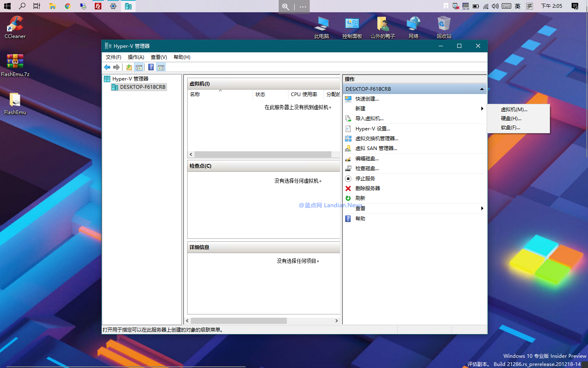588x368 pixels.
Task: Toggle the action pane toolbar icon
Action: [161, 67]
